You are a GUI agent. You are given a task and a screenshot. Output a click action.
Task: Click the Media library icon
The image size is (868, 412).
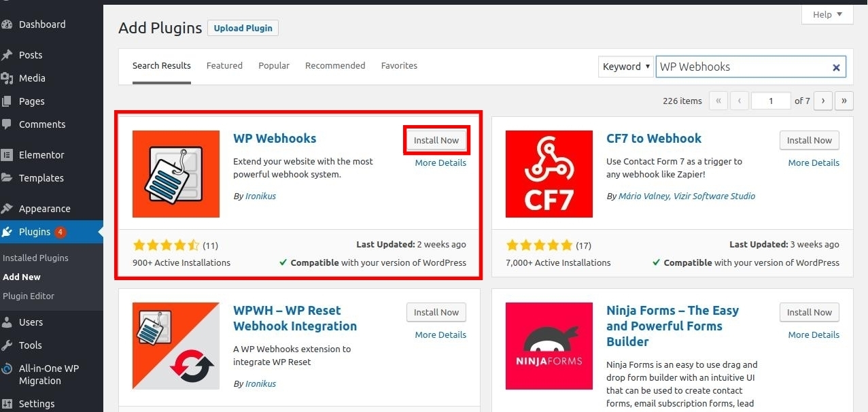[x=7, y=78]
